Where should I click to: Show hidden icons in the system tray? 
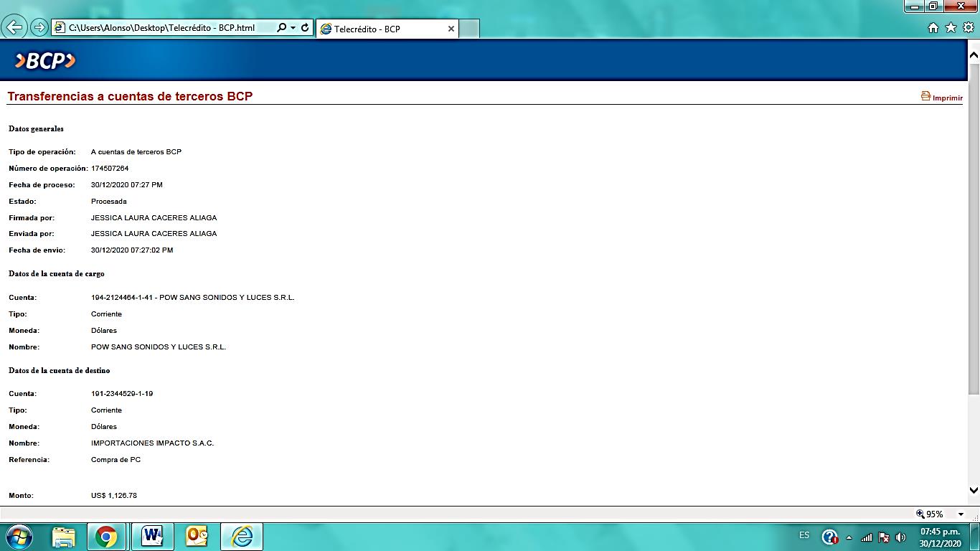pyautogui.click(x=849, y=537)
